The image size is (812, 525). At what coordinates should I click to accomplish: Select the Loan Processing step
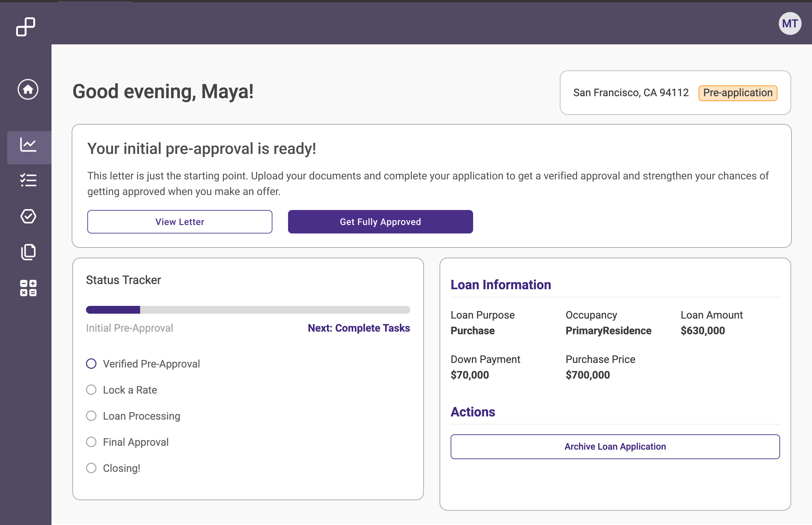tap(91, 416)
